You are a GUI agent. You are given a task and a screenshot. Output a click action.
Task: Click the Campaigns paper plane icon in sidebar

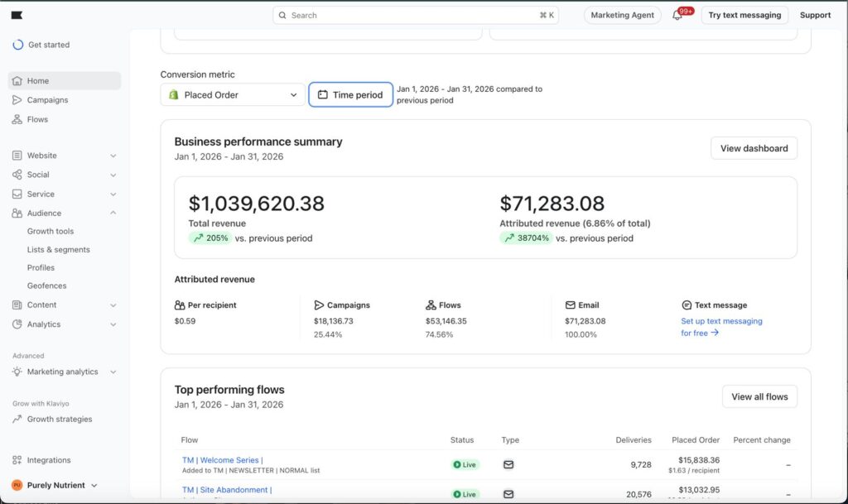[x=17, y=100]
